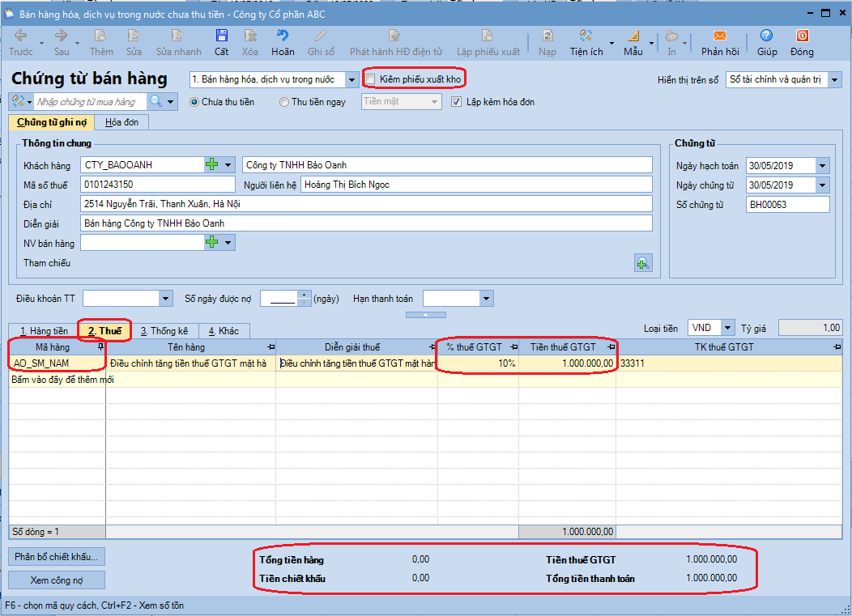Switch to Chứng từ ghi nợ tab

[x=52, y=122]
